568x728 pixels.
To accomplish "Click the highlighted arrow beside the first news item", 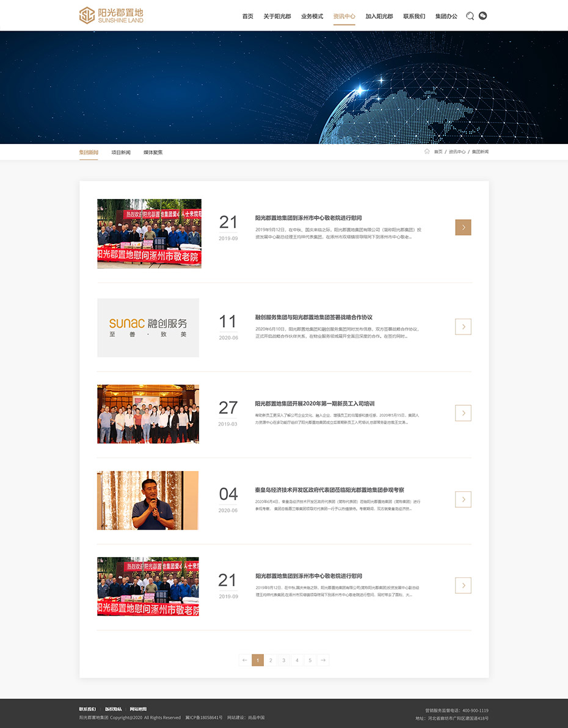I will click(463, 227).
